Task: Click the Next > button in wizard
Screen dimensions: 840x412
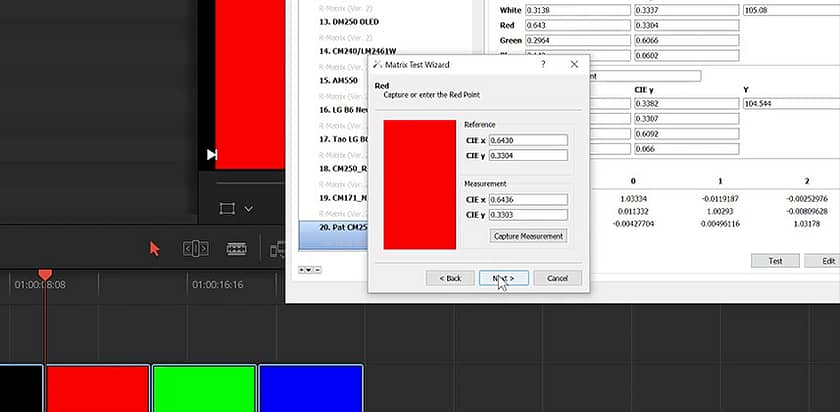Action: 504,278
